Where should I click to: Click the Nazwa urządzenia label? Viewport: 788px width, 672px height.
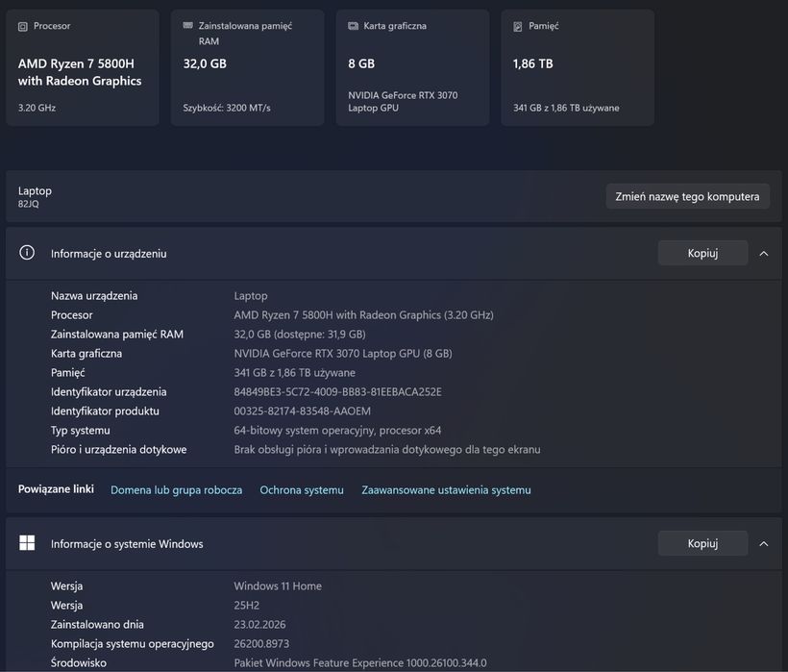[94, 296]
